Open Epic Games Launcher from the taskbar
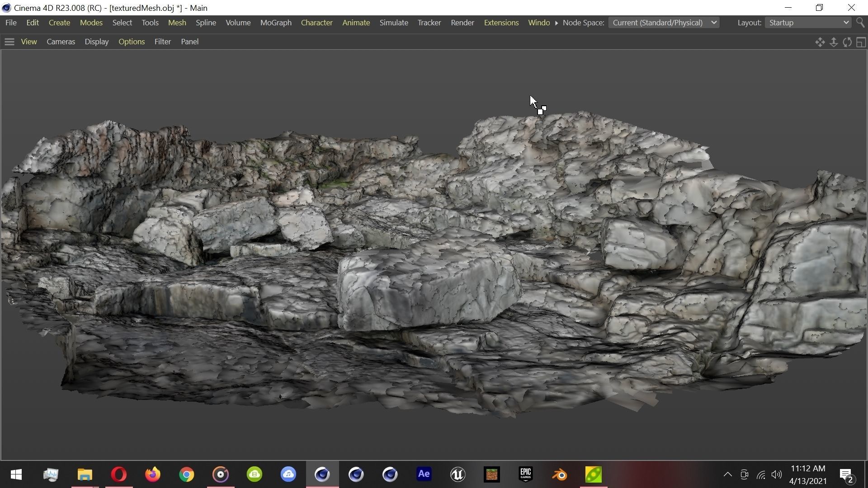This screenshot has width=868, height=488. pos(525,474)
